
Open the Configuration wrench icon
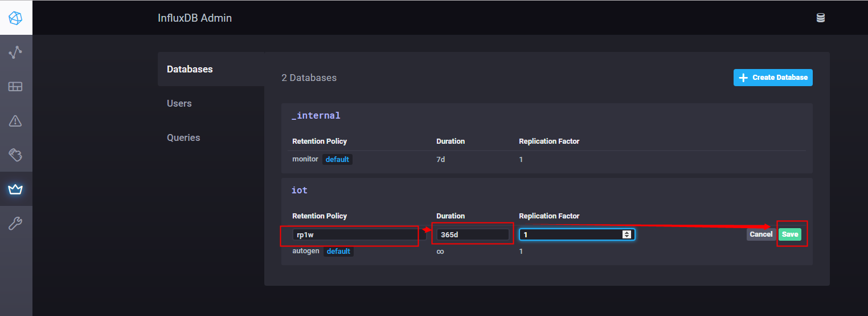click(16, 223)
